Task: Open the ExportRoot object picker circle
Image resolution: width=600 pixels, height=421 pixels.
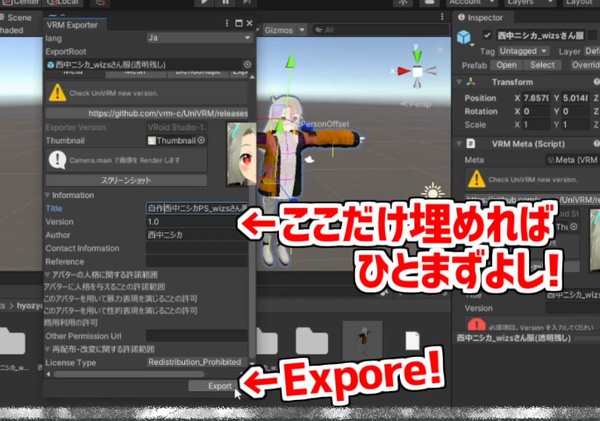Action: click(x=247, y=64)
